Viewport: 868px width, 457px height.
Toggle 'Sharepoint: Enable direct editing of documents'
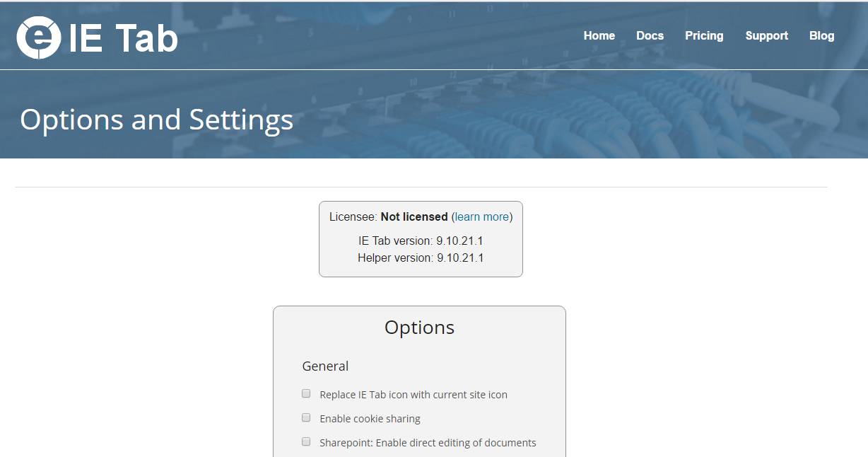click(x=306, y=441)
